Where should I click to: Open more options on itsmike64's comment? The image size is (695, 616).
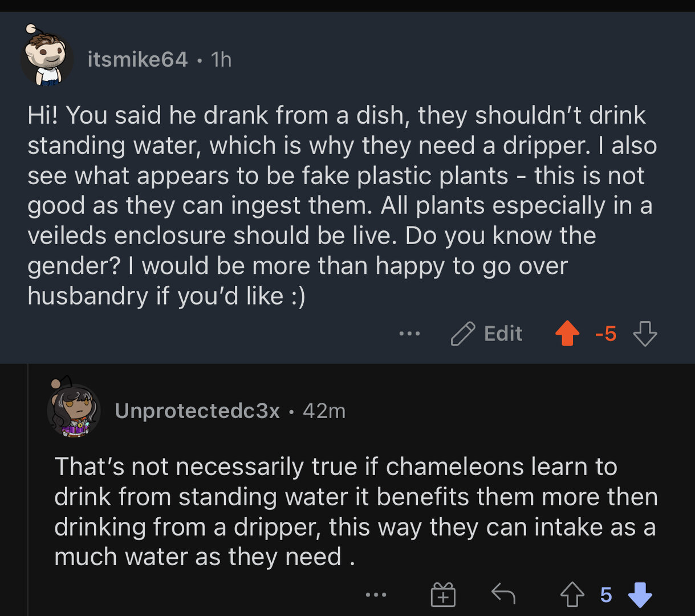409,334
